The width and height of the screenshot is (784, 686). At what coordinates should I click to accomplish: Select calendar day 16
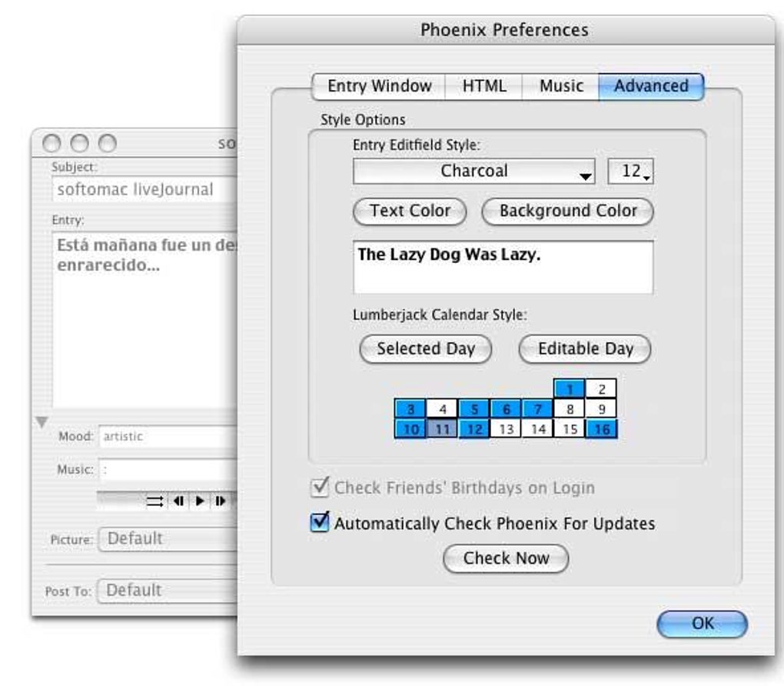pos(601,429)
